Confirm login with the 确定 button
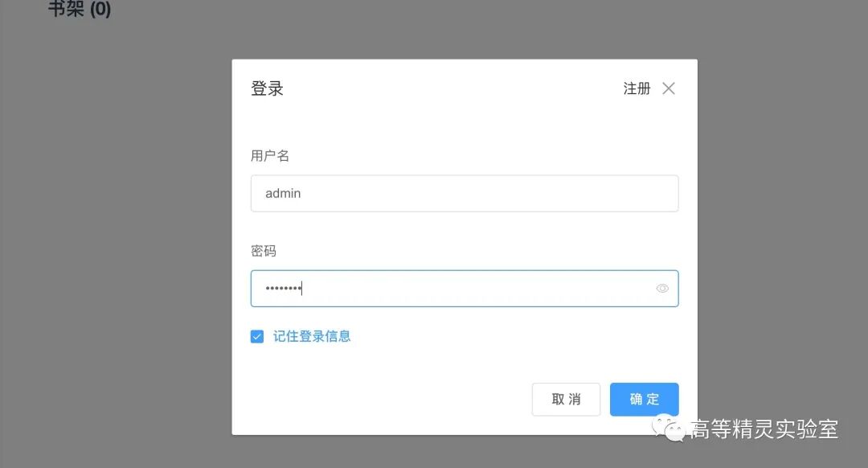This screenshot has height=468, width=868. pyautogui.click(x=645, y=400)
